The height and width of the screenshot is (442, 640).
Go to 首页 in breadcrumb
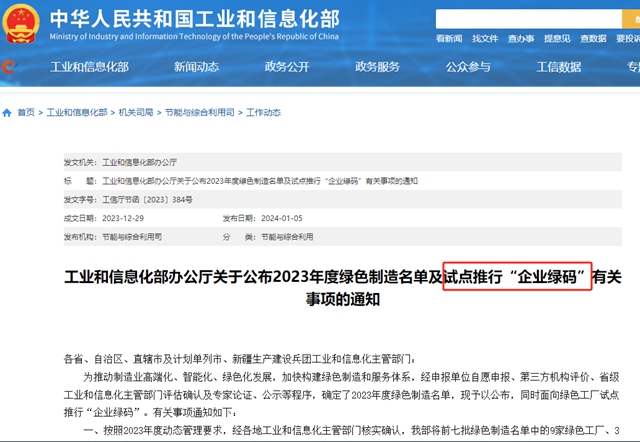(x=26, y=113)
